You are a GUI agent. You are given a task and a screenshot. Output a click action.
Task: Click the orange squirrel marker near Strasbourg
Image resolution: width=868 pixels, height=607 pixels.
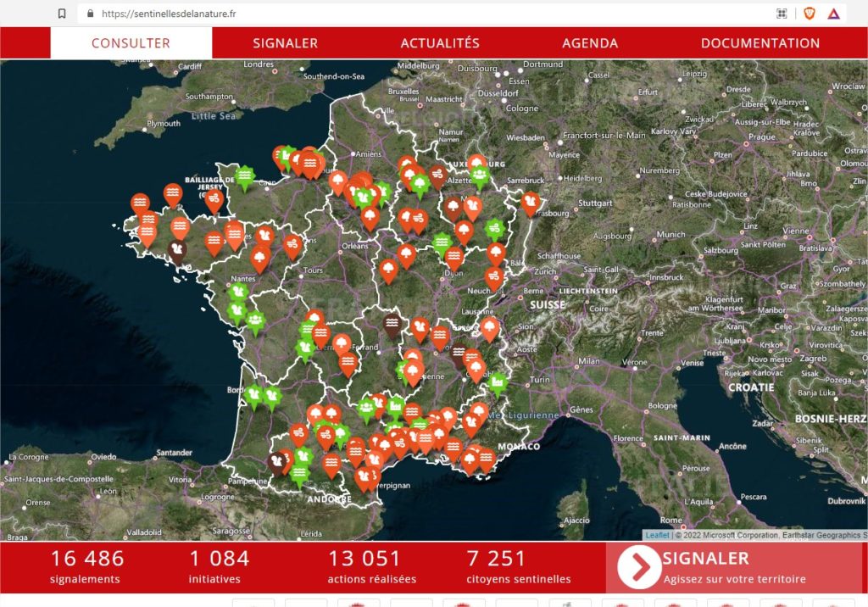(x=531, y=202)
